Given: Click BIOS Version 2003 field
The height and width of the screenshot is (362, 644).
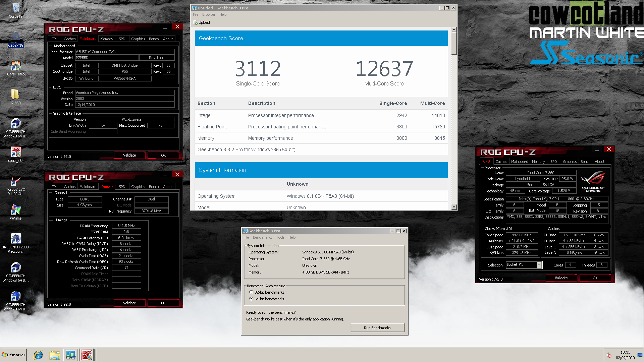Looking at the screenshot, I should [125, 99].
